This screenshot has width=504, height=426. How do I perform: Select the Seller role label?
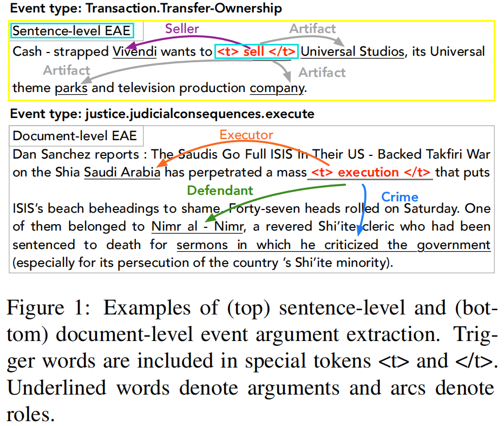point(181,29)
